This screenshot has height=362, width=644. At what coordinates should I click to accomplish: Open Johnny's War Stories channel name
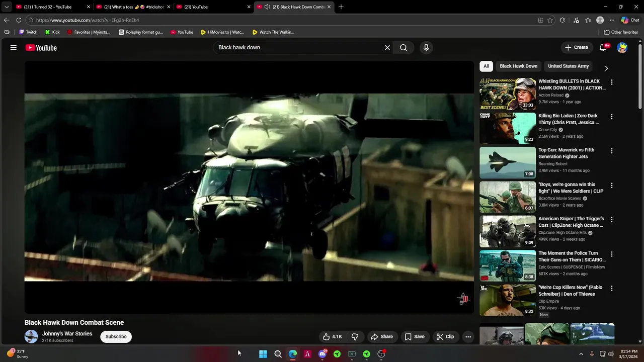click(x=67, y=334)
